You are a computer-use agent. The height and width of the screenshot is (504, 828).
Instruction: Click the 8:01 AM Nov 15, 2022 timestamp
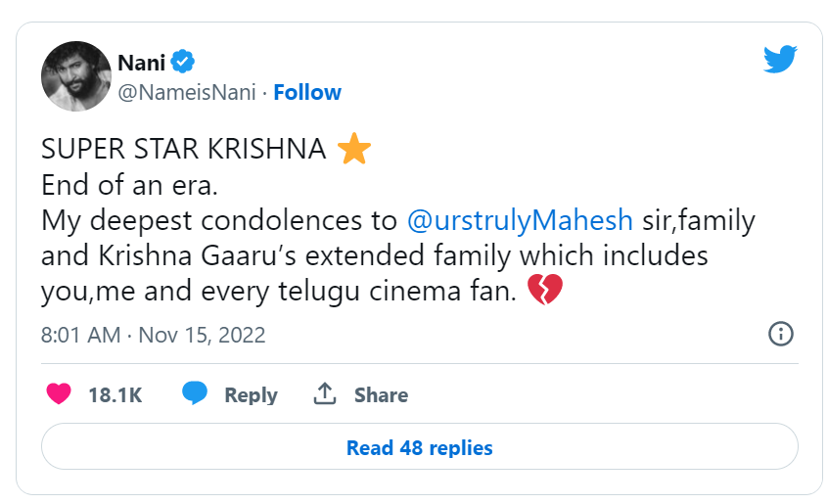click(153, 335)
